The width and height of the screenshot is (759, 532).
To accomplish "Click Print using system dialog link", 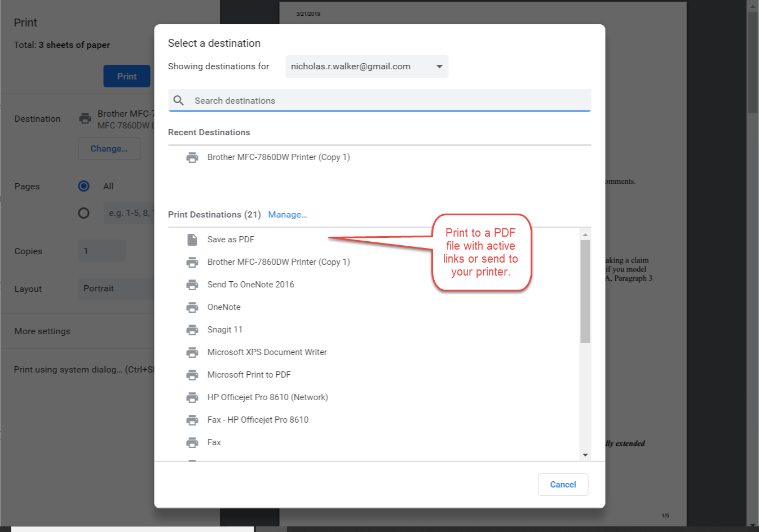I will point(84,370).
